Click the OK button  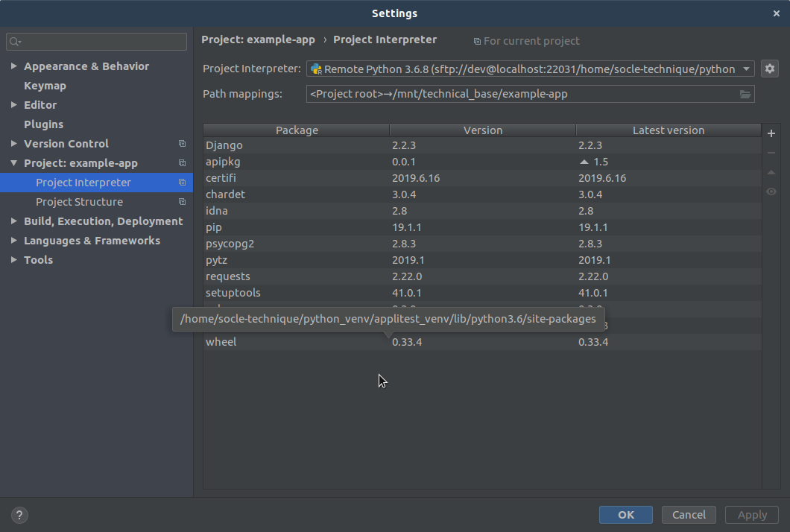[x=626, y=515]
